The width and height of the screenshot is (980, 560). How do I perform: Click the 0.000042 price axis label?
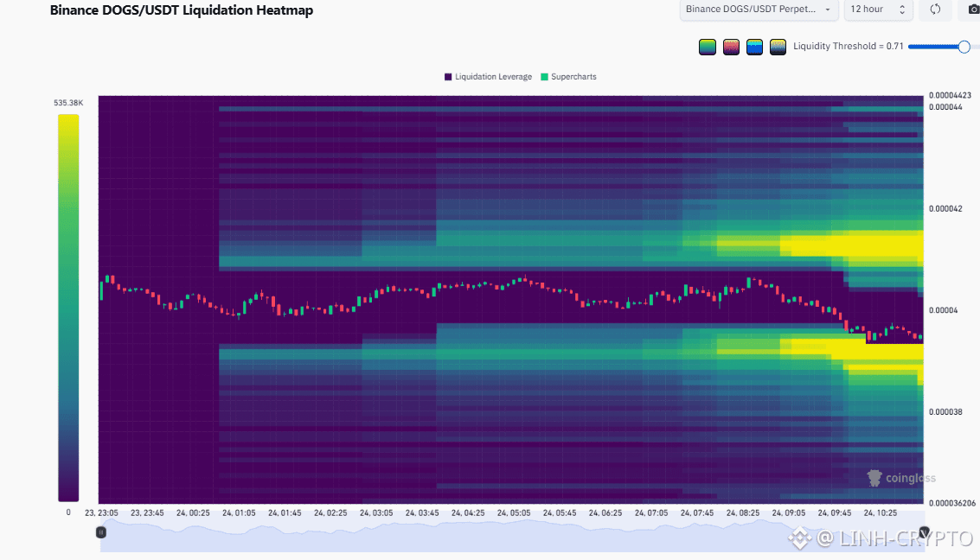pos(945,208)
